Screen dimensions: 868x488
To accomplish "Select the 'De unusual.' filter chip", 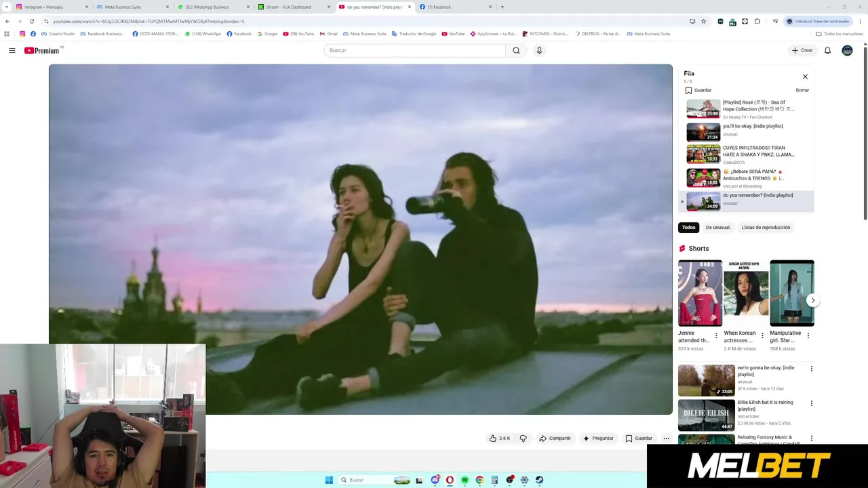I will pyautogui.click(x=718, y=228).
